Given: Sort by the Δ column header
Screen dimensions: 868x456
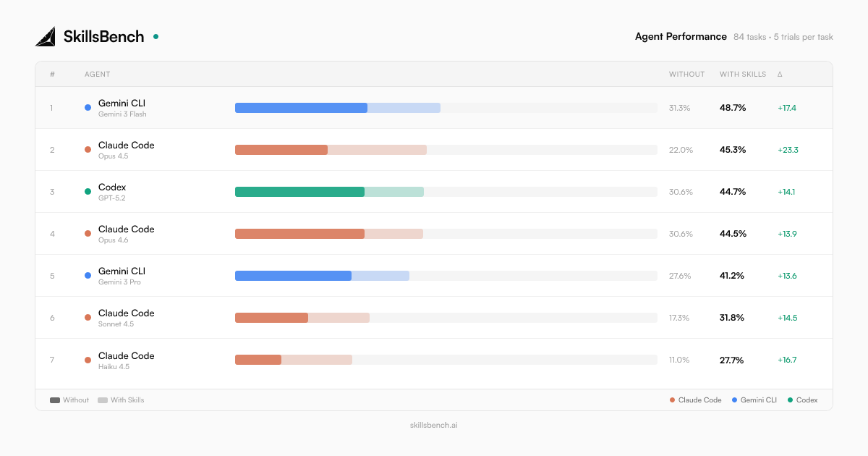Looking at the screenshot, I should click(779, 74).
